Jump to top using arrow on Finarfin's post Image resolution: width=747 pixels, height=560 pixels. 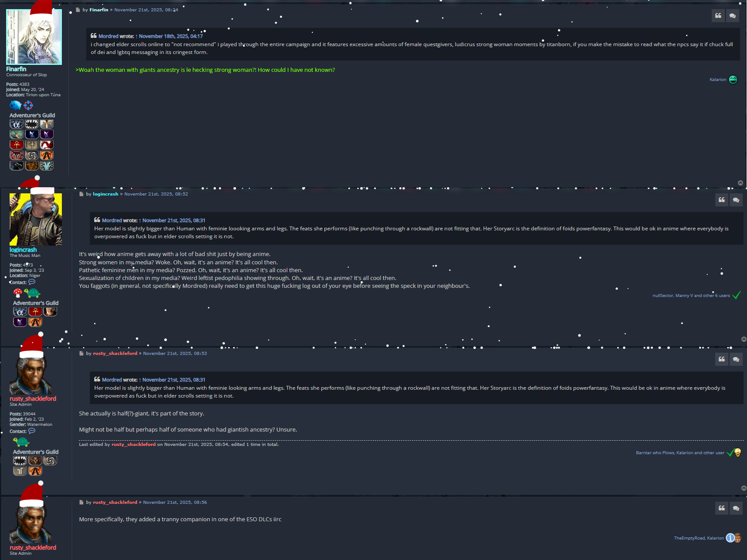pos(740,183)
